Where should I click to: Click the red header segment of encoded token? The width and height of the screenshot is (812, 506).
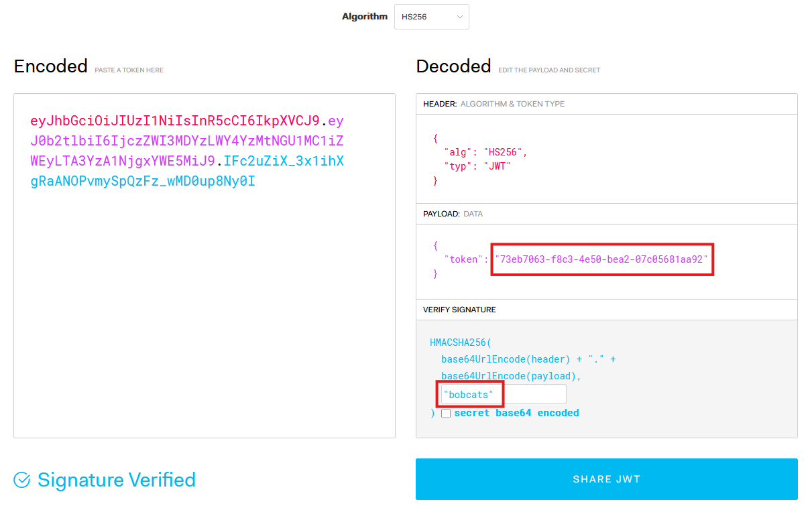[x=174, y=121]
